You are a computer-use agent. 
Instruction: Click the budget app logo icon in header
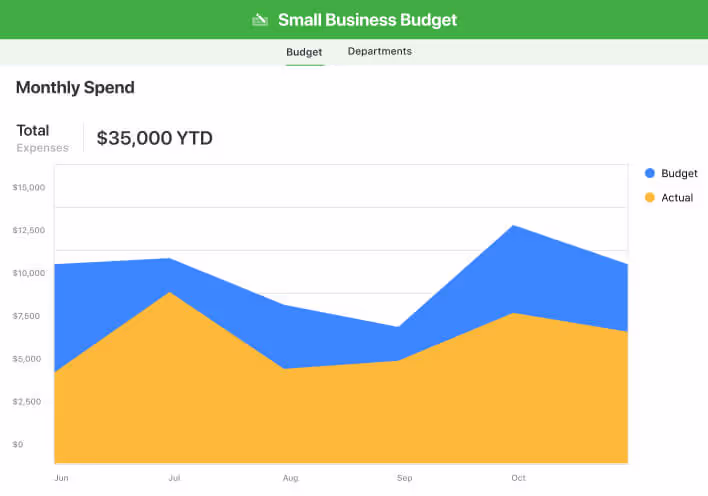[260, 19]
